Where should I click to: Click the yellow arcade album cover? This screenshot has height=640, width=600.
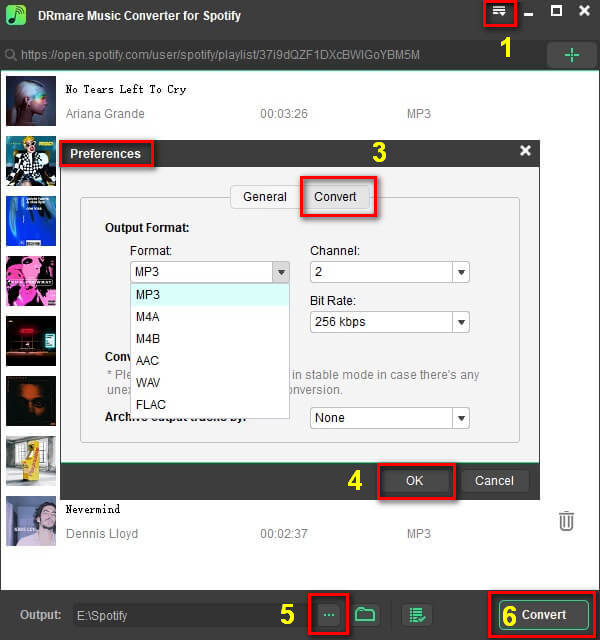(31, 461)
